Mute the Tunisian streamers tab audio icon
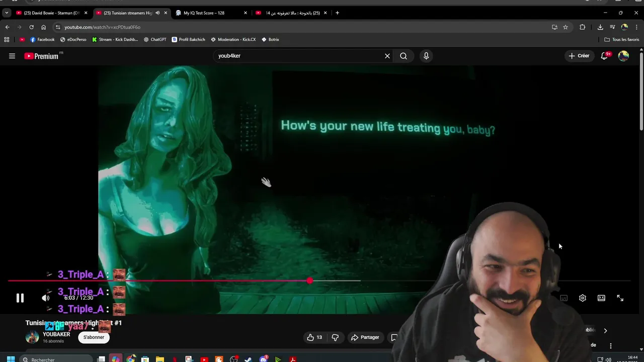This screenshot has height=362, width=644. pyautogui.click(x=157, y=13)
